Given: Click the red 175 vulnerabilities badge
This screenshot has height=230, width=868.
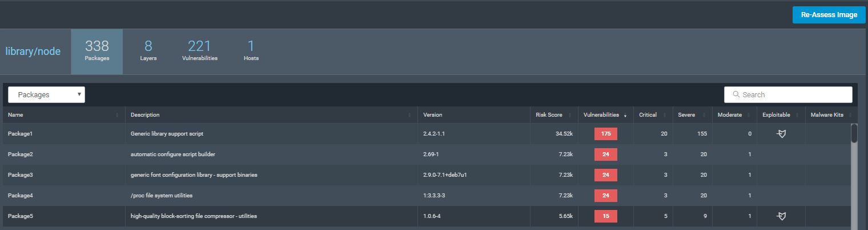Looking at the screenshot, I should (x=605, y=134).
